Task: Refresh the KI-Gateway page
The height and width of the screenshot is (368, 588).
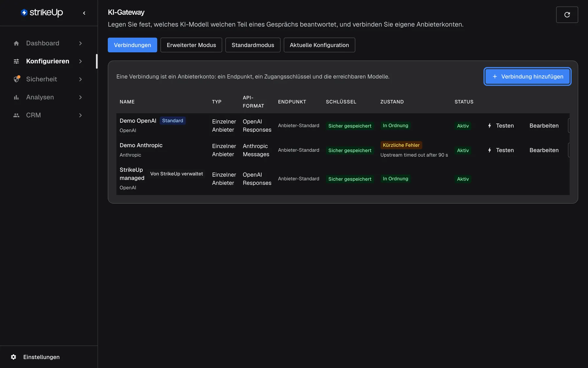Action: point(567,15)
